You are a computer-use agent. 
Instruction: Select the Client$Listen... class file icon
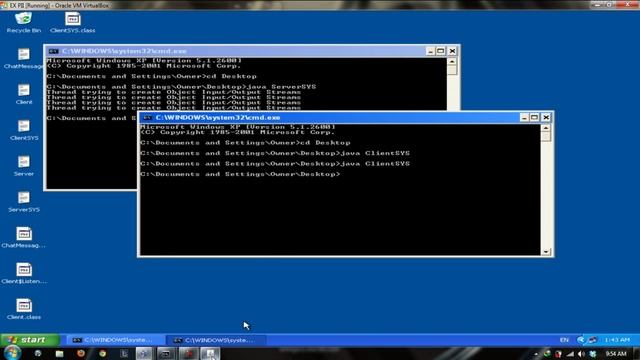[24, 273]
